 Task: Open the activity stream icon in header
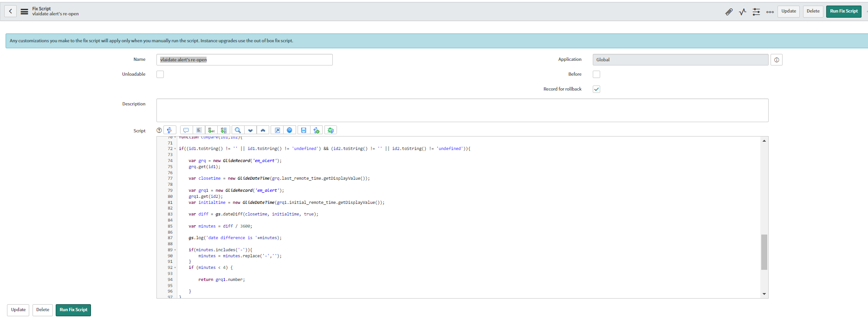coord(743,12)
